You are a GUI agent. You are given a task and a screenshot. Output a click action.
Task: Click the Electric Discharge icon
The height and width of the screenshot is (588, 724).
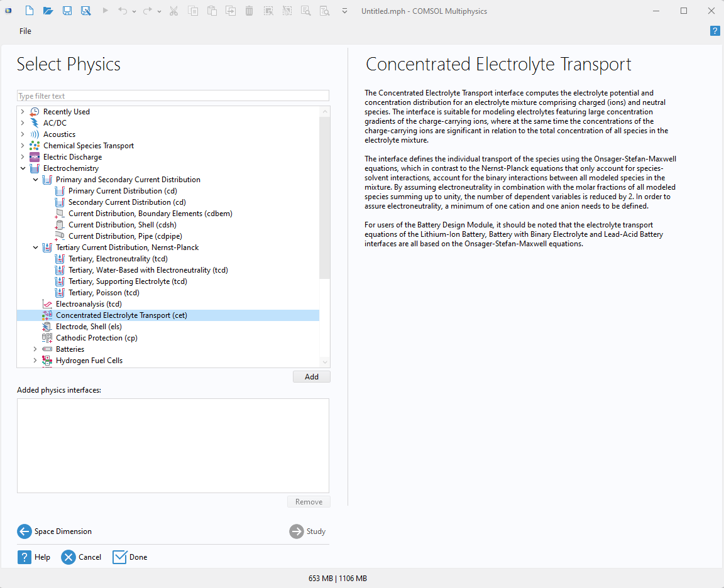[35, 157]
